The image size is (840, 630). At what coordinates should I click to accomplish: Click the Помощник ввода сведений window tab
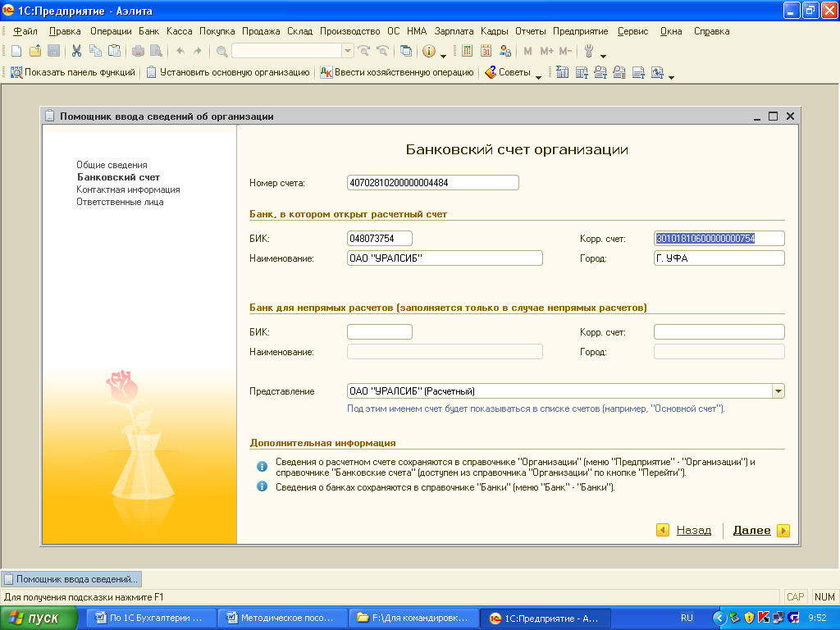pos(72,579)
